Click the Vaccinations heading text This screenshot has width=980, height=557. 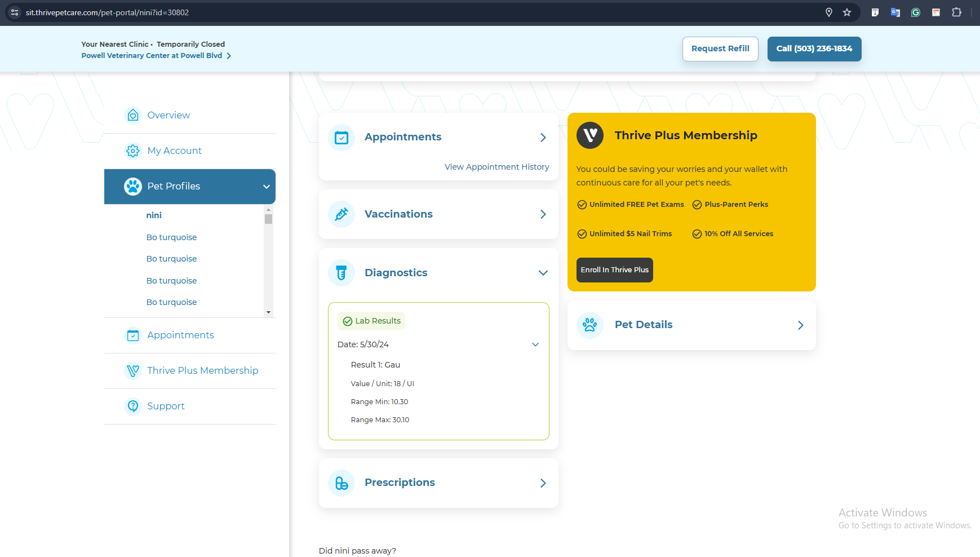point(398,214)
